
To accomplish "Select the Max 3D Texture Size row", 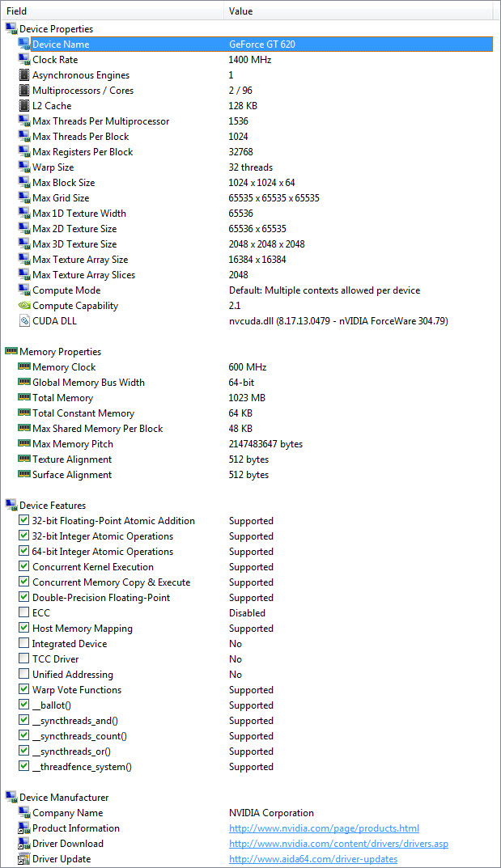I will [248, 244].
